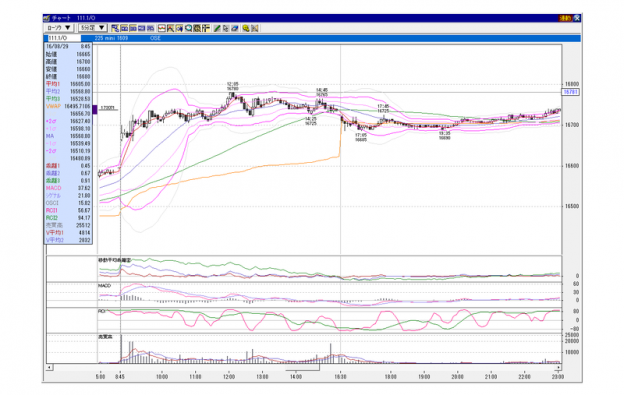Click the current price label 16781
The image size is (624, 395).
point(571,92)
